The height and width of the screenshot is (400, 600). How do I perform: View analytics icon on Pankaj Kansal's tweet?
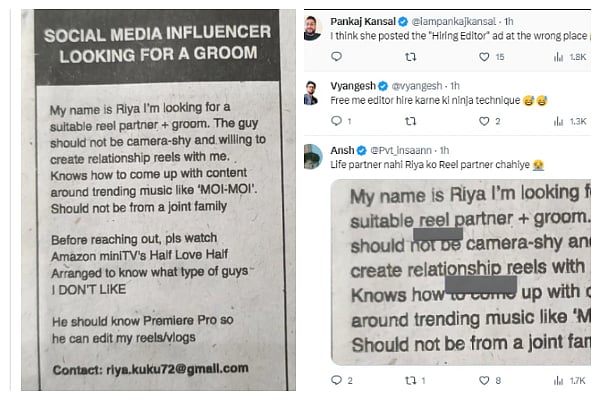coord(558,57)
